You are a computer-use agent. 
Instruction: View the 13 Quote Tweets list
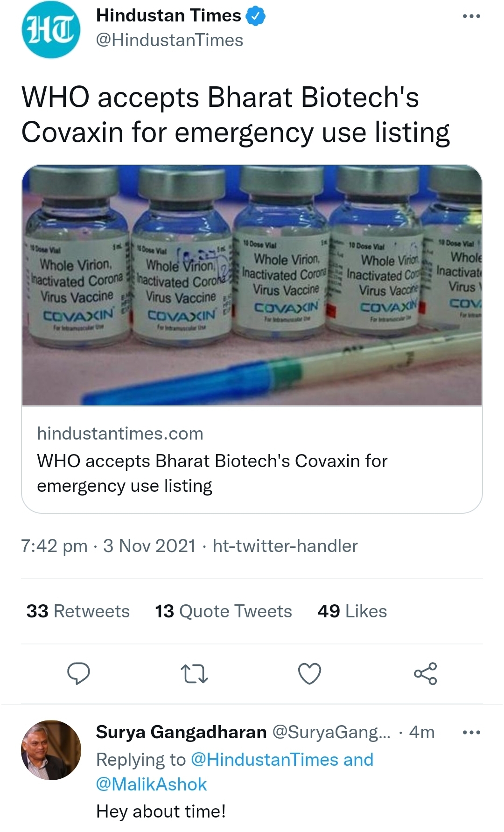point(223,611)
